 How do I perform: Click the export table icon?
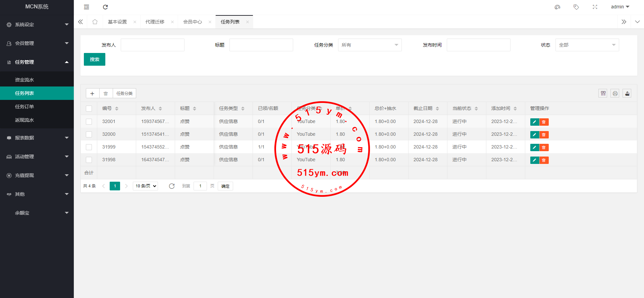[x=627, y=94]
